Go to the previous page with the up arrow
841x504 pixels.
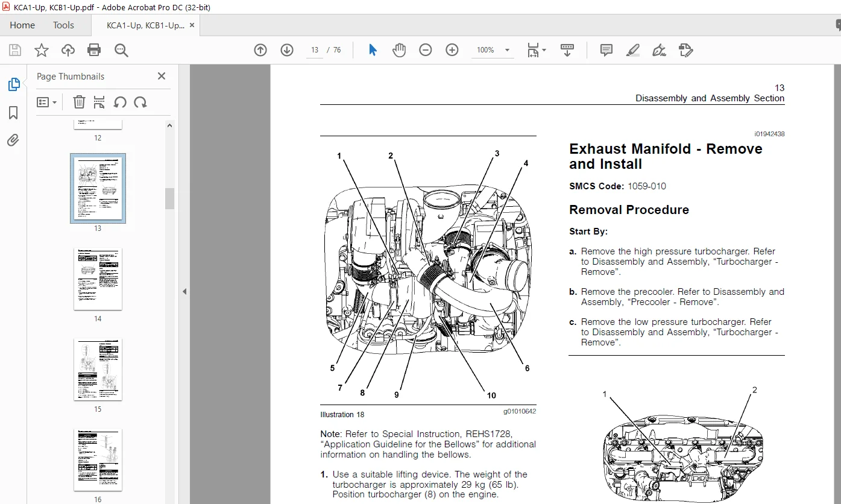[x=260, y=50]
